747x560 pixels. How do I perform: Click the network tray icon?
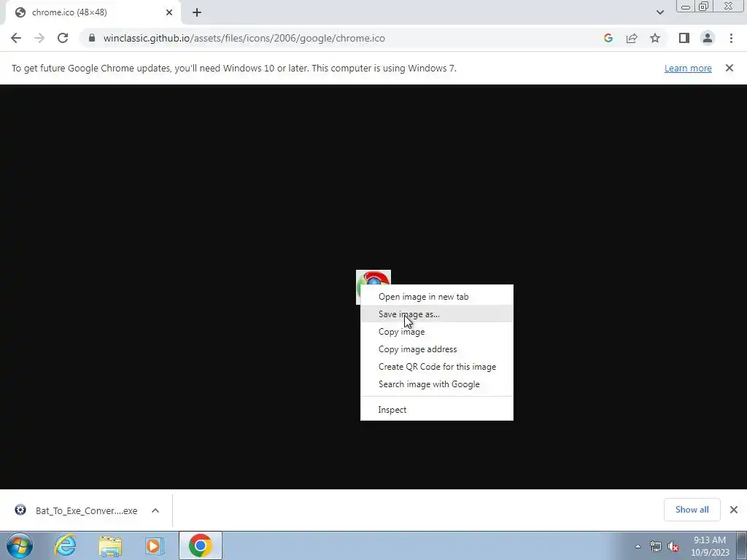656,546
